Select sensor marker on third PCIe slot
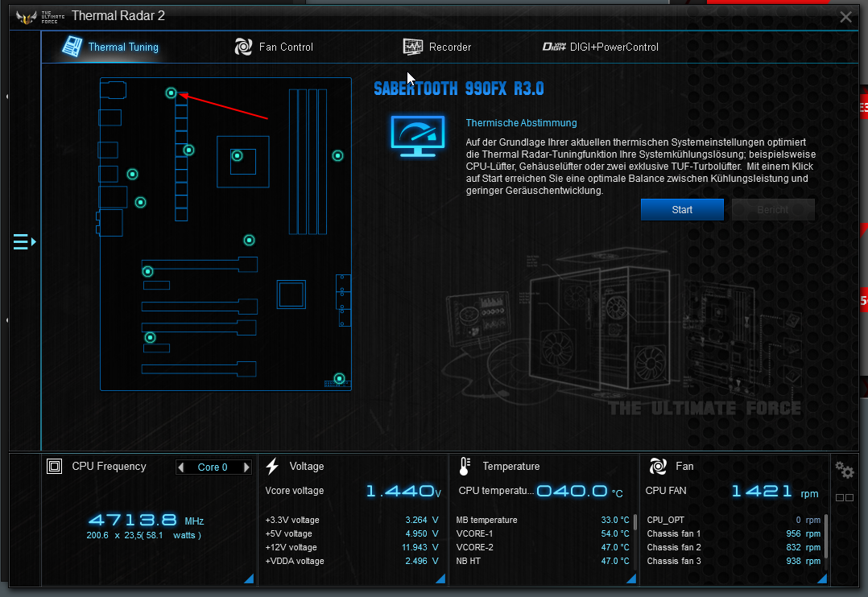Image resolution: width=868 pixels, height=597 pixels. pyautogui.click(x=150, y=337)
